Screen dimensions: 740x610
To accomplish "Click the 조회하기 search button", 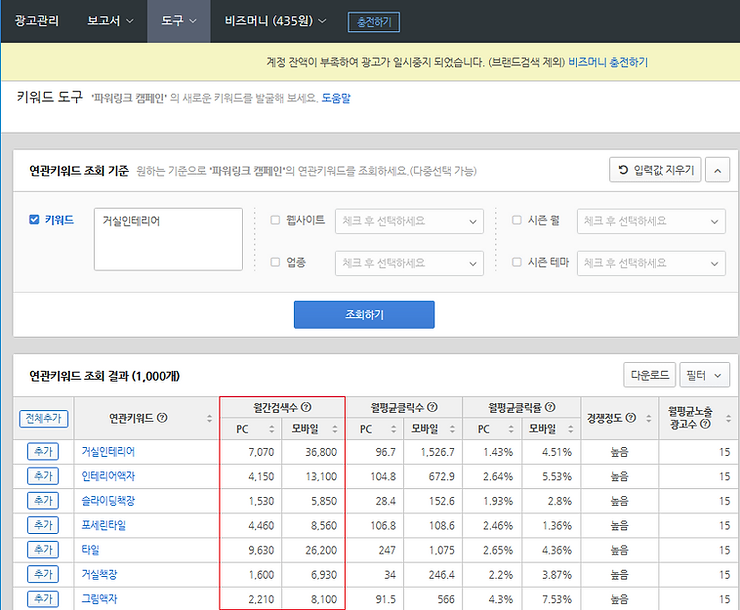I will (x=364, y=315).
